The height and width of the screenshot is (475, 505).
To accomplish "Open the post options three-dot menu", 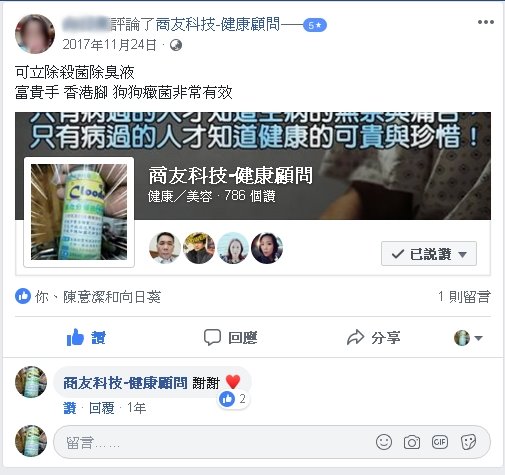I will (x=485, y=22).
